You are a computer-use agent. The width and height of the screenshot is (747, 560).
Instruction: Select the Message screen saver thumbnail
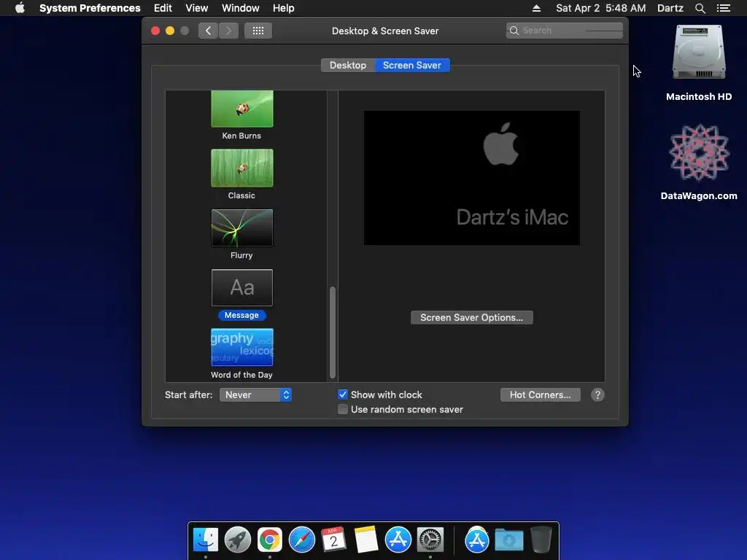242,287
